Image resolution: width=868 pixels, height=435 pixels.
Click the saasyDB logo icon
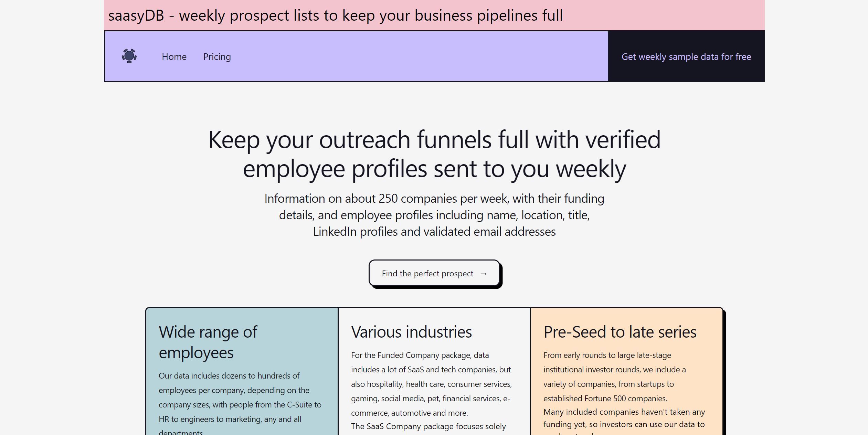coord(129,56)
